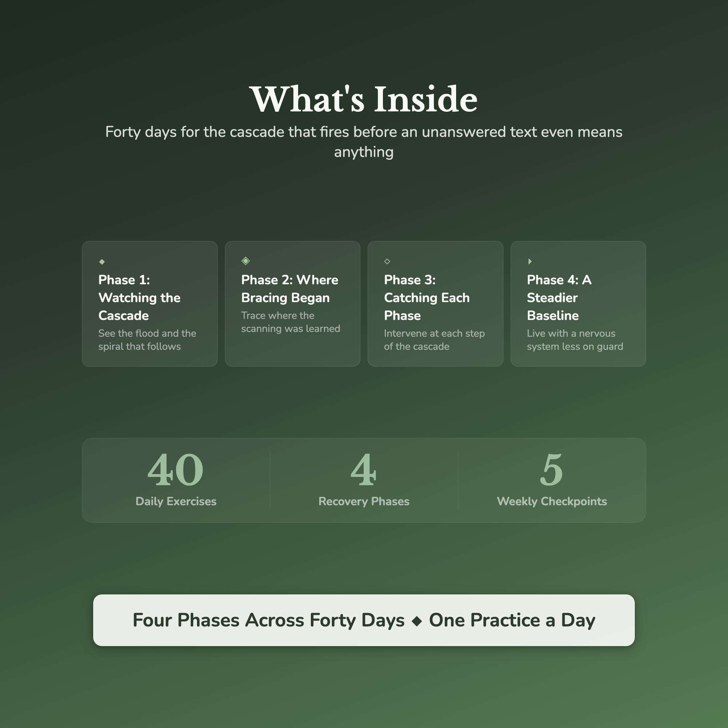
Task: Click the double diamond icon on Phase 2 card
Action: [x=246, y=261]
